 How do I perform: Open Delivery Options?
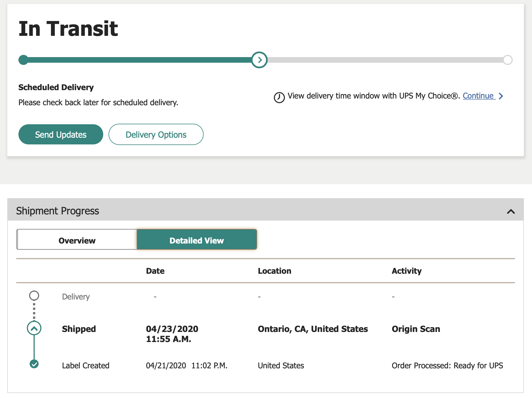point(156,135)
